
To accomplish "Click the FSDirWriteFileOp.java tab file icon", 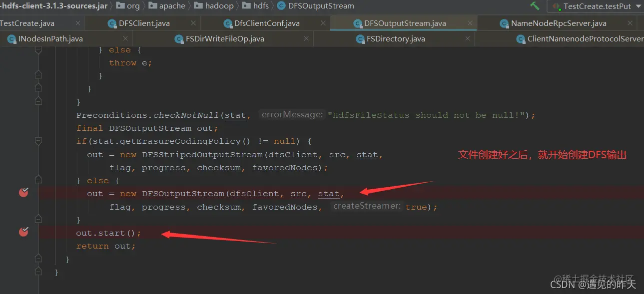I will coord(178,38).
